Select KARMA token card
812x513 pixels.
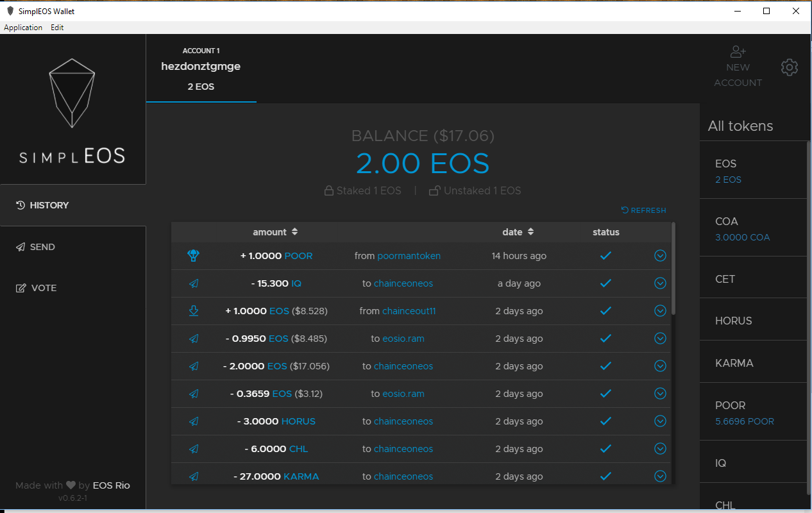click(x=753, y=362)
